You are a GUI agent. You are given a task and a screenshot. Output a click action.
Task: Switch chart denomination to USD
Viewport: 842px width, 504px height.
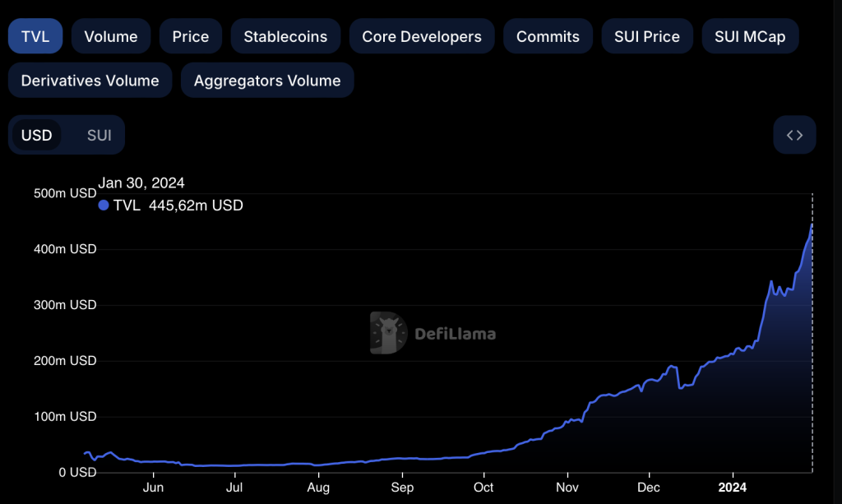(x=36, y=135)
